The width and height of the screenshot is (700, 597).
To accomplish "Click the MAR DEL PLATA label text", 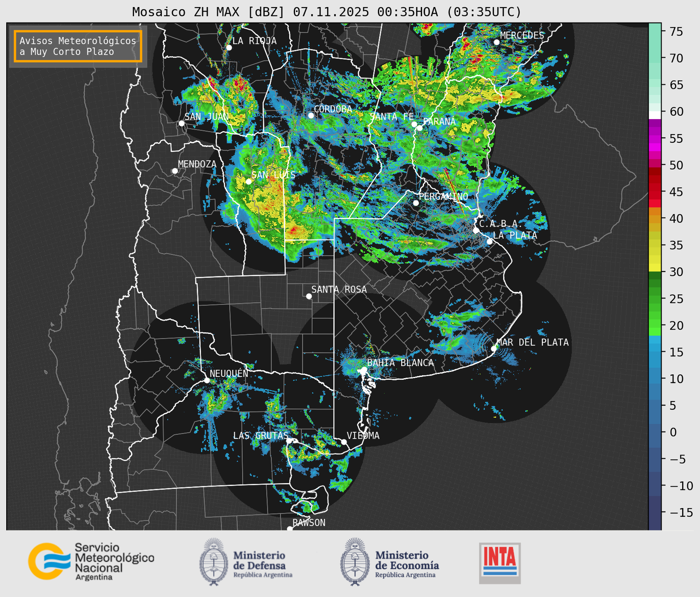I will coord(532,343).
